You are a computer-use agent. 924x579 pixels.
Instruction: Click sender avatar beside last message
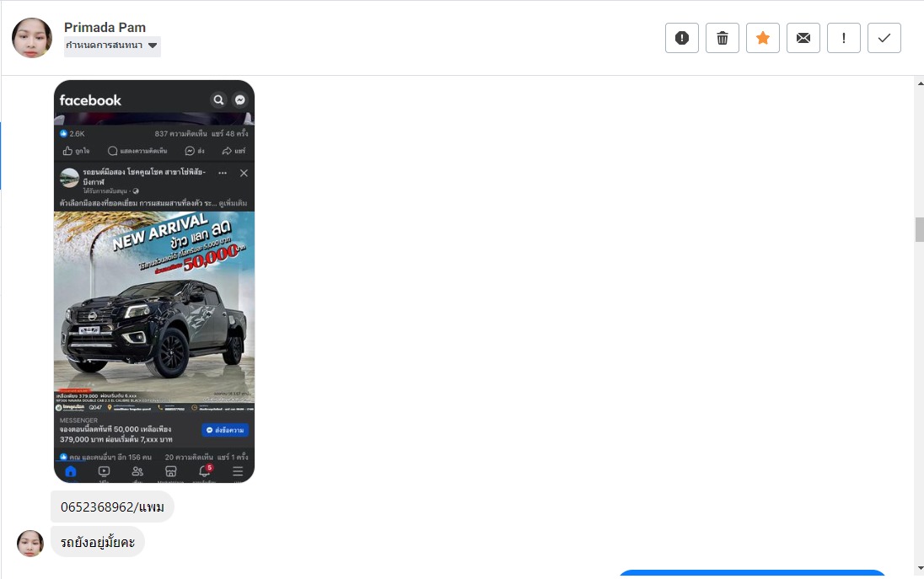[30, 543]
